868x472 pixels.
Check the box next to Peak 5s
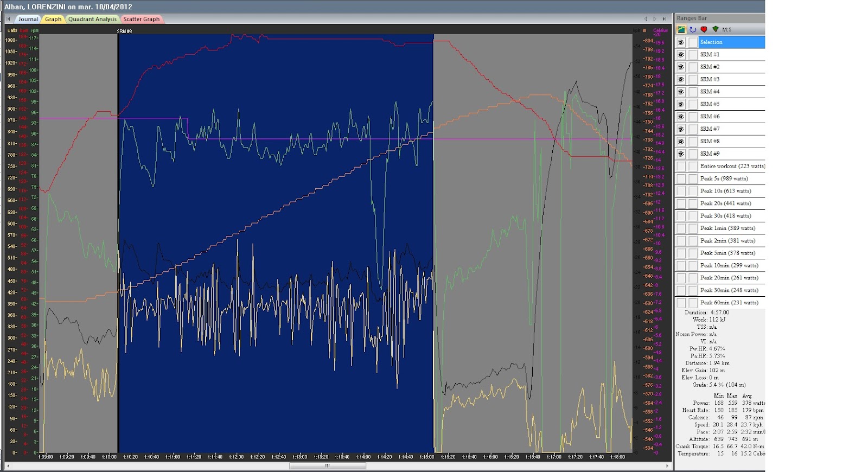click(x=693, y=179)
